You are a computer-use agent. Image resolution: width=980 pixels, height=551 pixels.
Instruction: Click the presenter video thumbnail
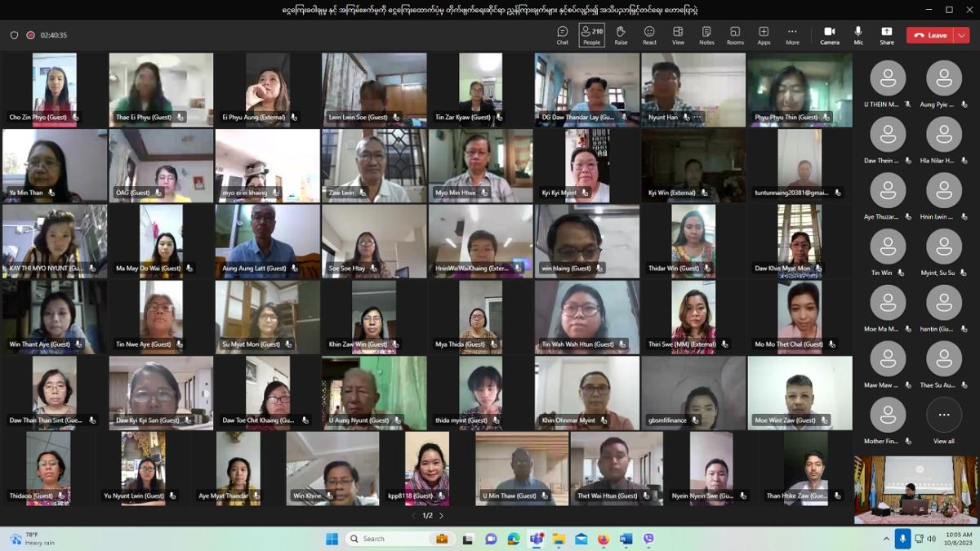click(903, 490)
